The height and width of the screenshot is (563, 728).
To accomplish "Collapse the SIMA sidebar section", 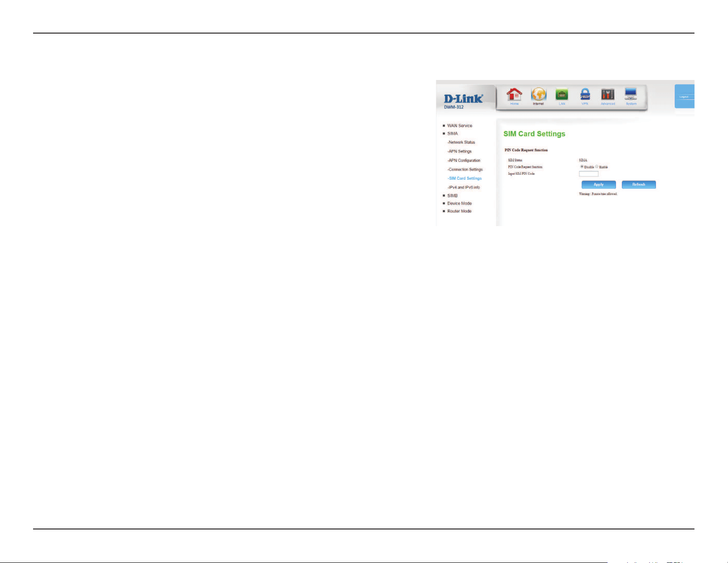I will click(452, 133).
